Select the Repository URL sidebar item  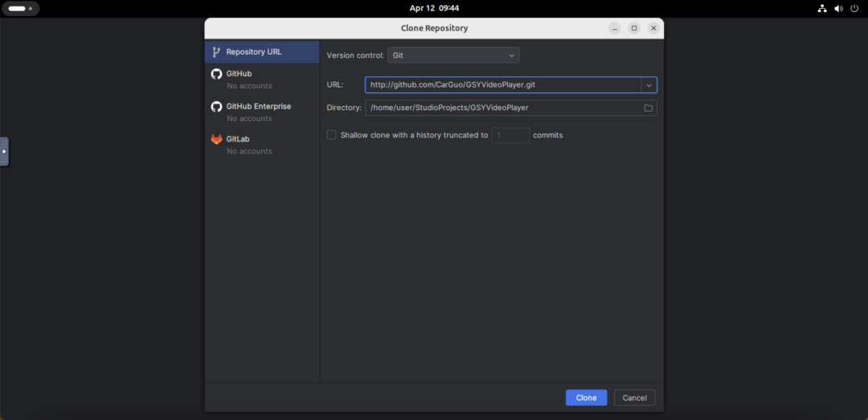pyautogui.click(x=262, y=52)
